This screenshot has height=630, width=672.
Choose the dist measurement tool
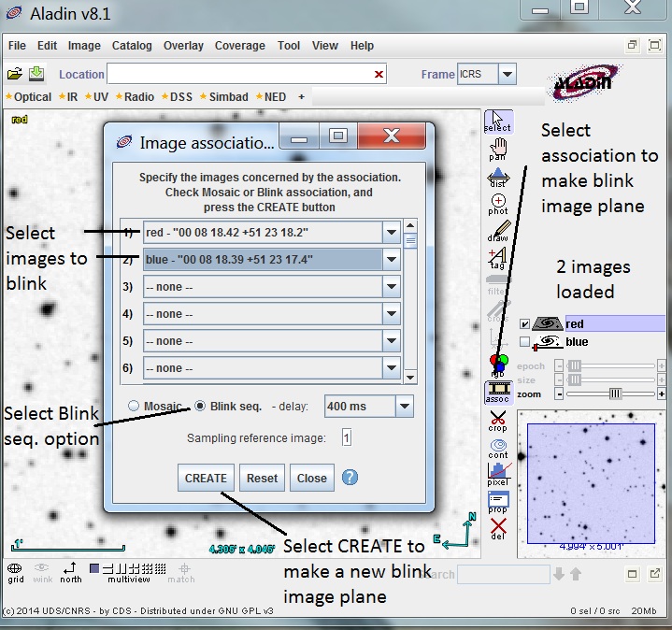498,178
